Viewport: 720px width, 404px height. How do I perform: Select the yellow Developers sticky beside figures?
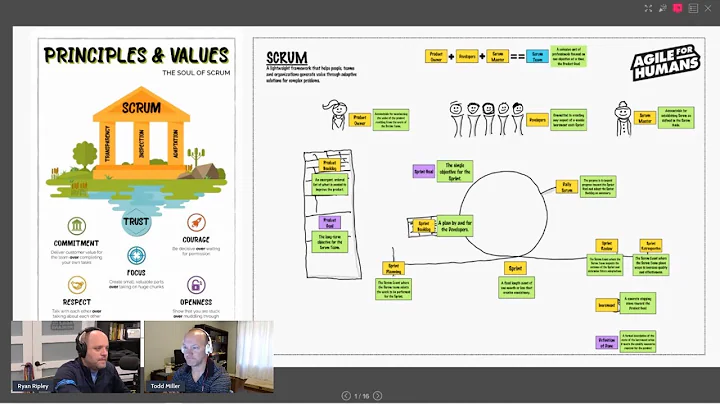pos(537,120)
